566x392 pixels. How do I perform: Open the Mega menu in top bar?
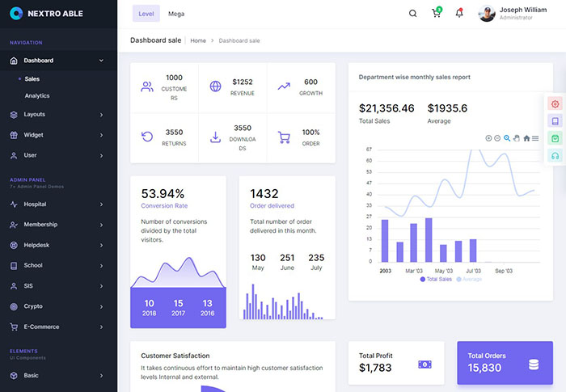pos(175,14)
